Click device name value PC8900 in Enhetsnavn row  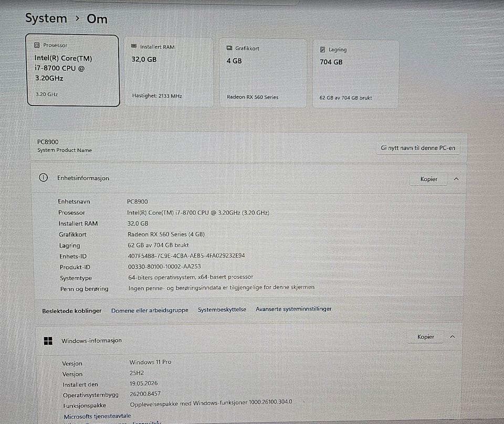(137, 202)
